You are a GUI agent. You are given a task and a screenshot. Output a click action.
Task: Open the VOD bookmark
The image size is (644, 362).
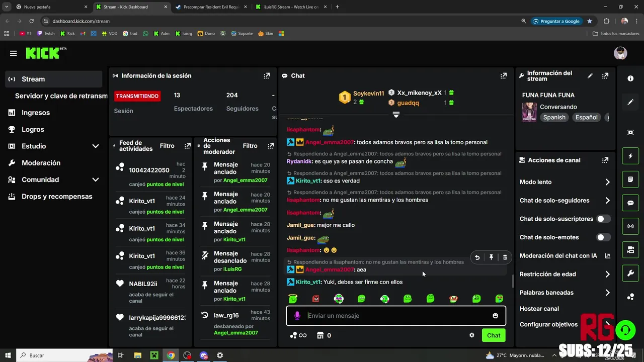109,34
